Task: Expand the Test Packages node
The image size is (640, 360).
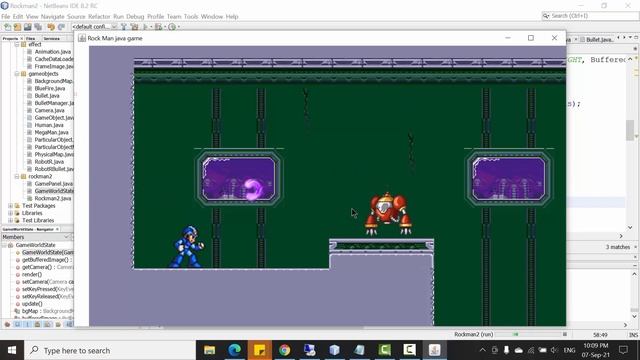Action: [10, 206]
